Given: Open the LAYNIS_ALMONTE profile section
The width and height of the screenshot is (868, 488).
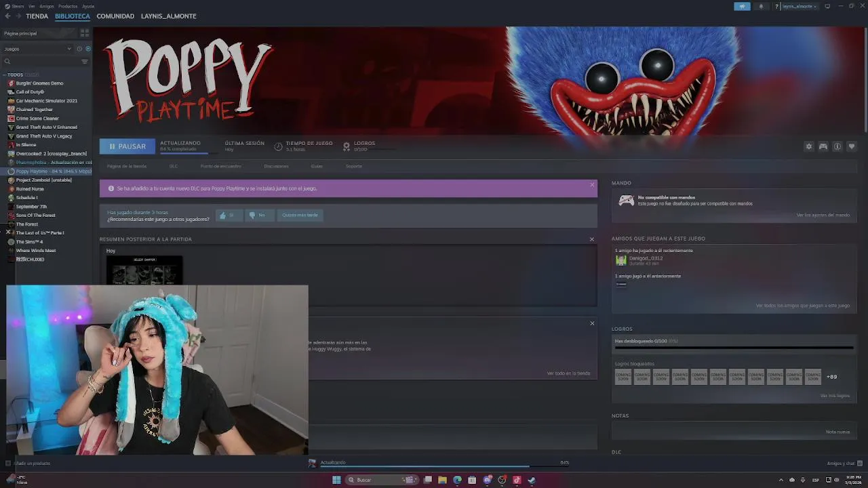Looking at the screenshot, I should [x=168, y=16].
